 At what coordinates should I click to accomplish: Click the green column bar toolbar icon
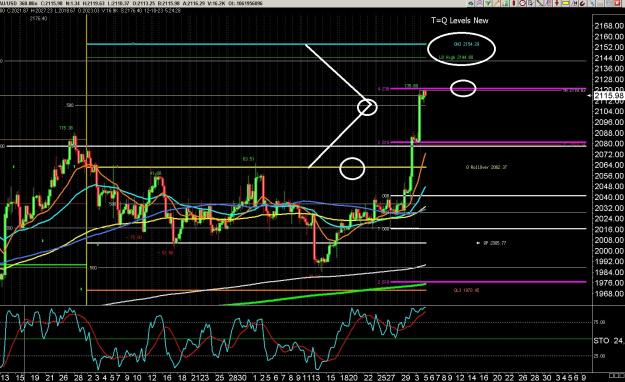505,3
